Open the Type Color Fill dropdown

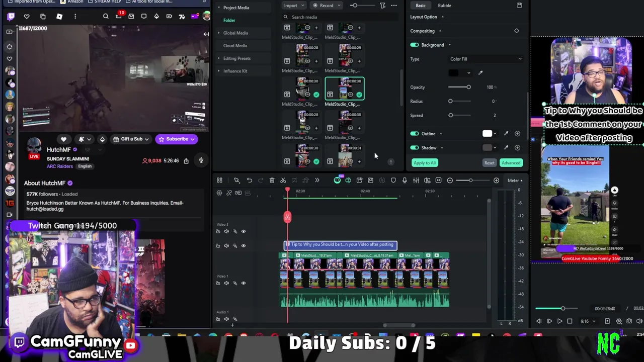[486, 59]
